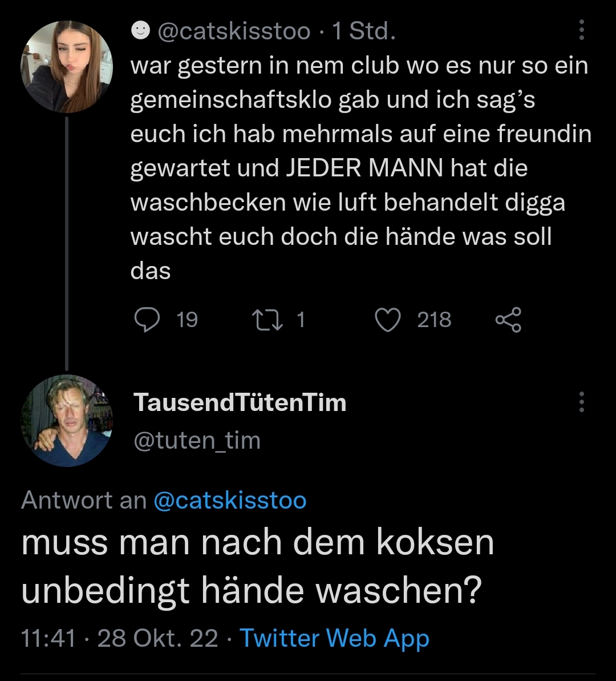Click the "1 Std." timestamp
The width and height of the screenshot is (616, 681).
pos(363,31)
